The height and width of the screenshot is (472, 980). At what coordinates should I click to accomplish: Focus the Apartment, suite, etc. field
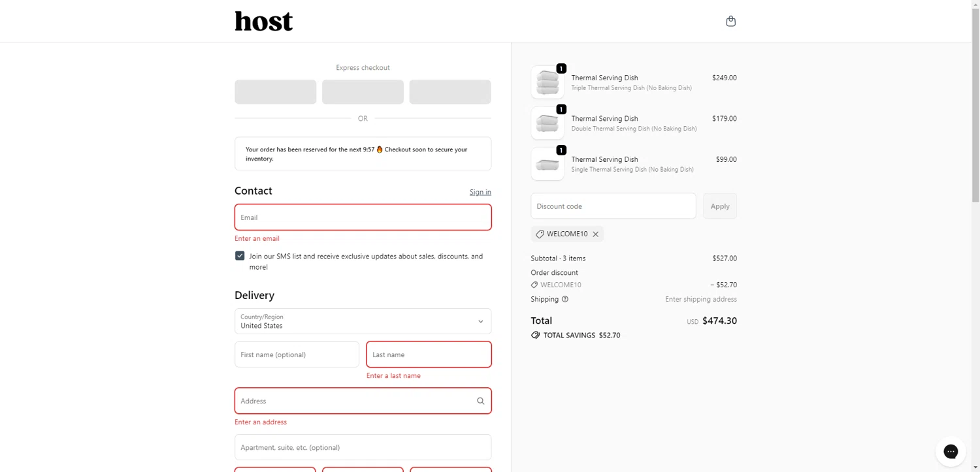(x=363, y=447)
